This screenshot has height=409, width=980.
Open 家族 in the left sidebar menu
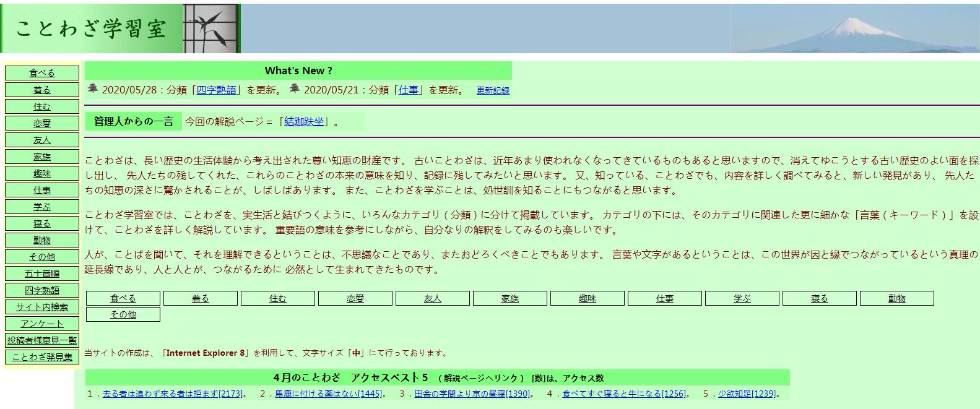coord(42,157)
